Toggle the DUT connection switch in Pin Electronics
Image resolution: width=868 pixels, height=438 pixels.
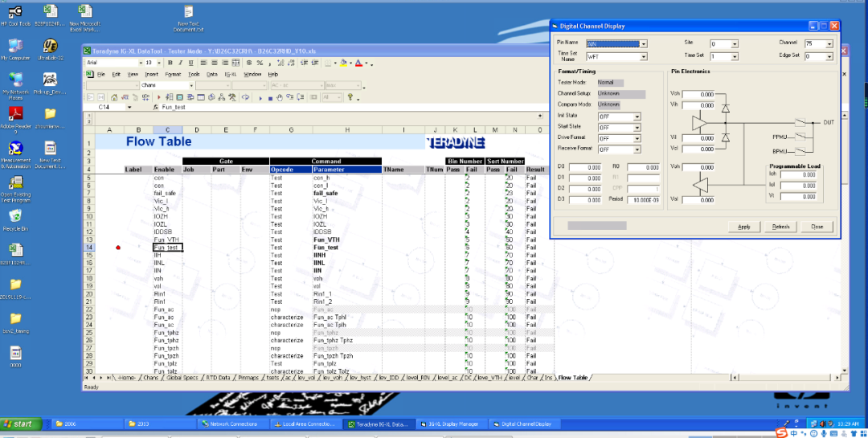[800, 123]
